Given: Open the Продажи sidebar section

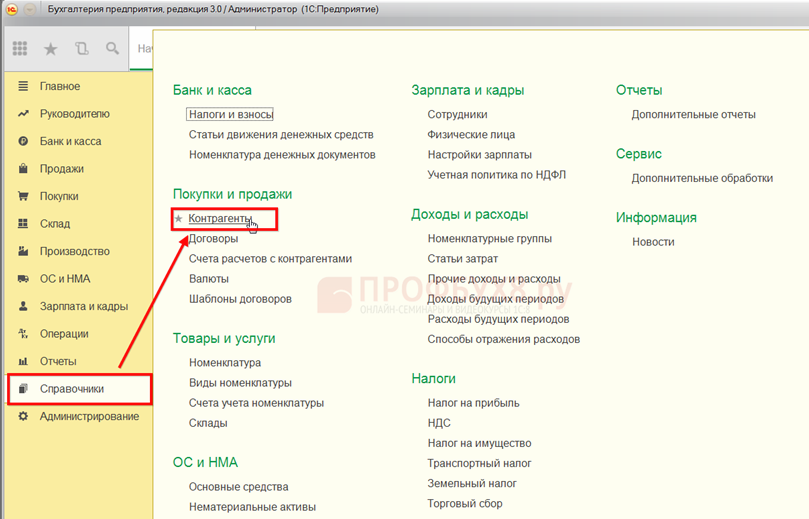Looking at the screenshot, I should (62, 169).
